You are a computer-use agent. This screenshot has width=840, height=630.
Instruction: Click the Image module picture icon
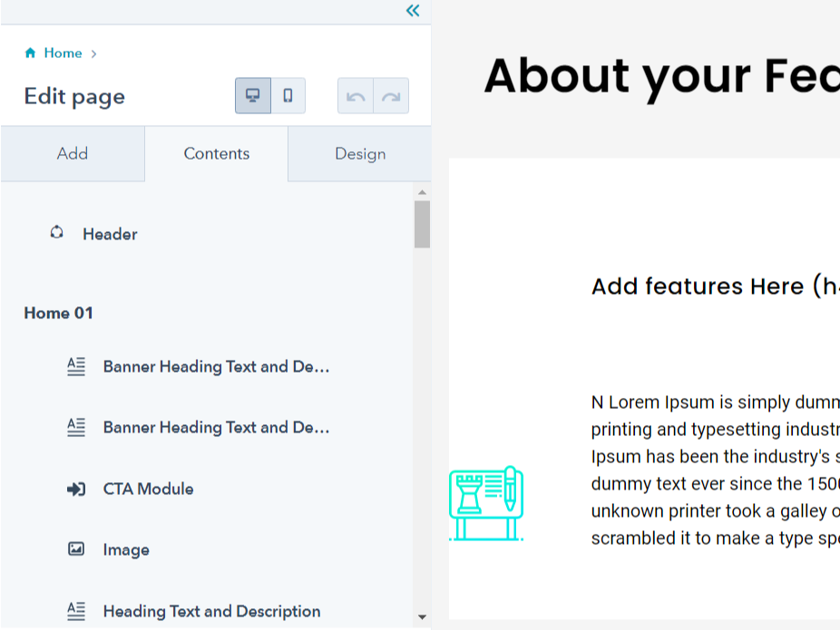tap(76, 549)
